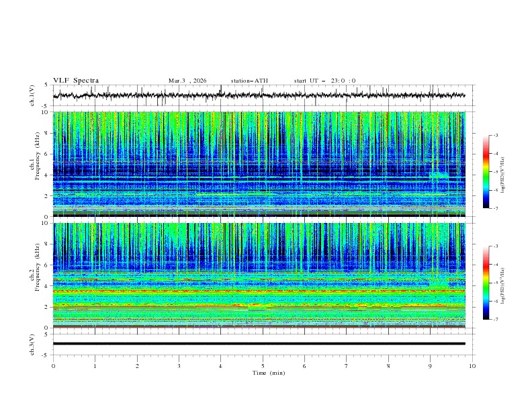This screenshot has width=532, height=411.
Task: Click the ch.1 voltage waveform trace
Action: click(259, 95)
